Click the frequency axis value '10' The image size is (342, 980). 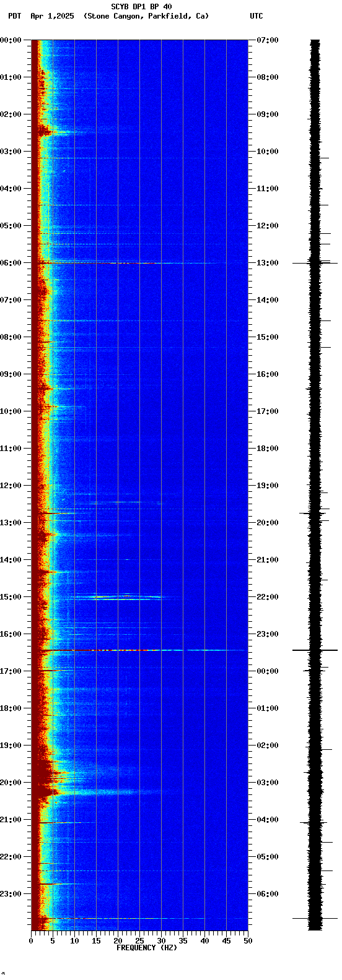pyautogui.click(x=74, y=941)
